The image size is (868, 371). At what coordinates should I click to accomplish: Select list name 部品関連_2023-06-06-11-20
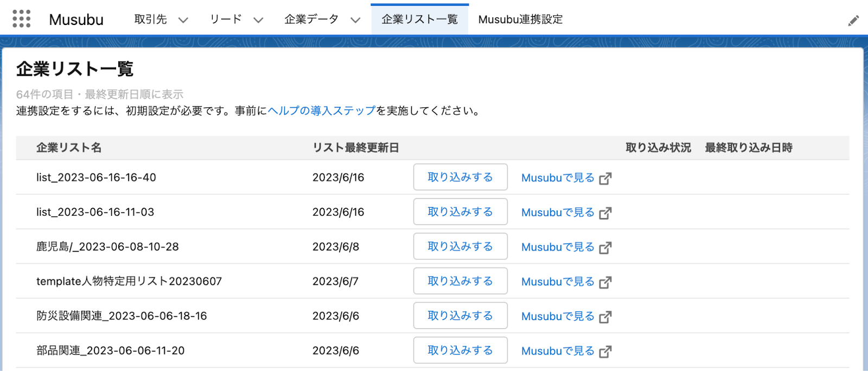click(111, 351)
